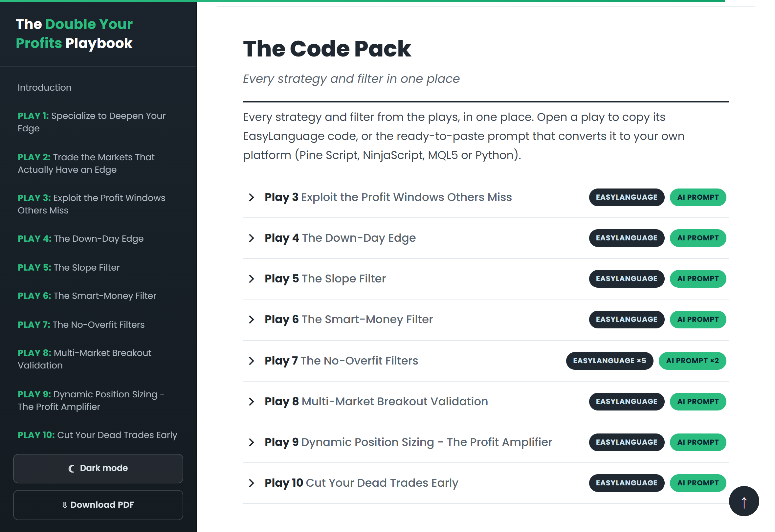Expand the Play 4 Down-Day Edge chevron

tap(252, 238)
